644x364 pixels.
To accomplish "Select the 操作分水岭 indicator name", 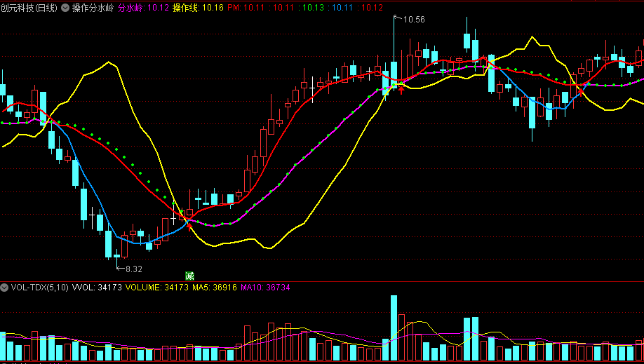I will coord(93,8).
